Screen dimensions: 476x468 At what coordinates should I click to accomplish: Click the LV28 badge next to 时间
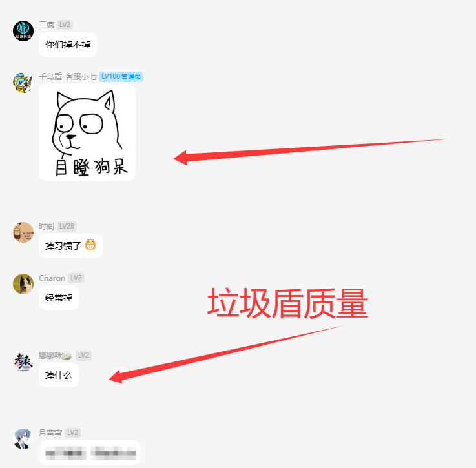click(x=67, y=226)
